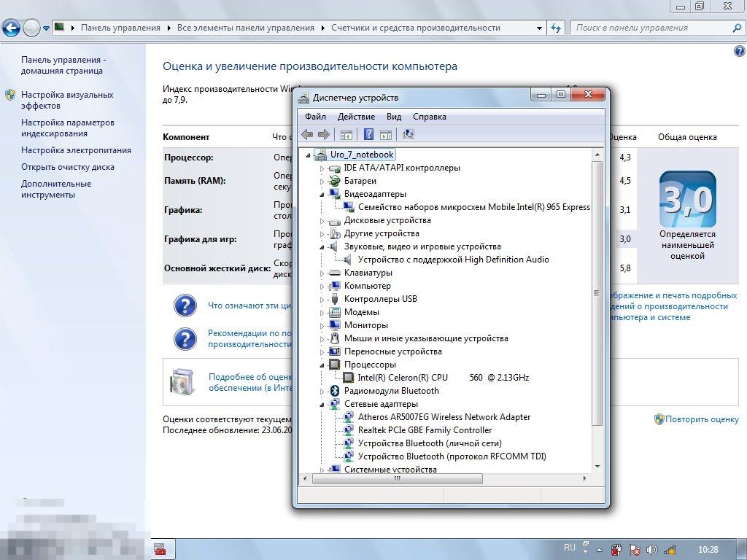This screenshot has width=747, height=560.
Task: Collapse the Uro_7_notebook root node
Action: pos(308,155)
